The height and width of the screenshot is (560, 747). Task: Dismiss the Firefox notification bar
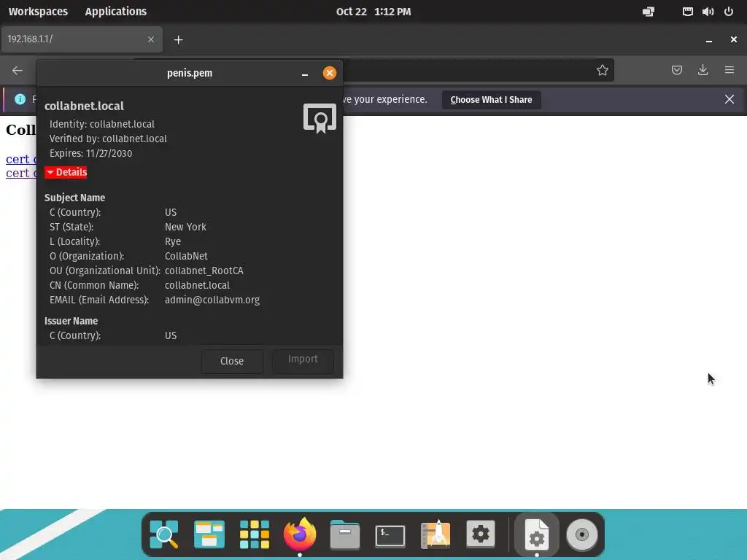pyautogui.click(x=729, y=99)
